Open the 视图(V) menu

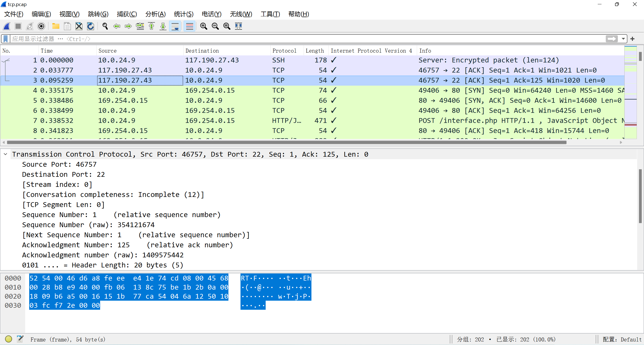(x=69, y=14)
